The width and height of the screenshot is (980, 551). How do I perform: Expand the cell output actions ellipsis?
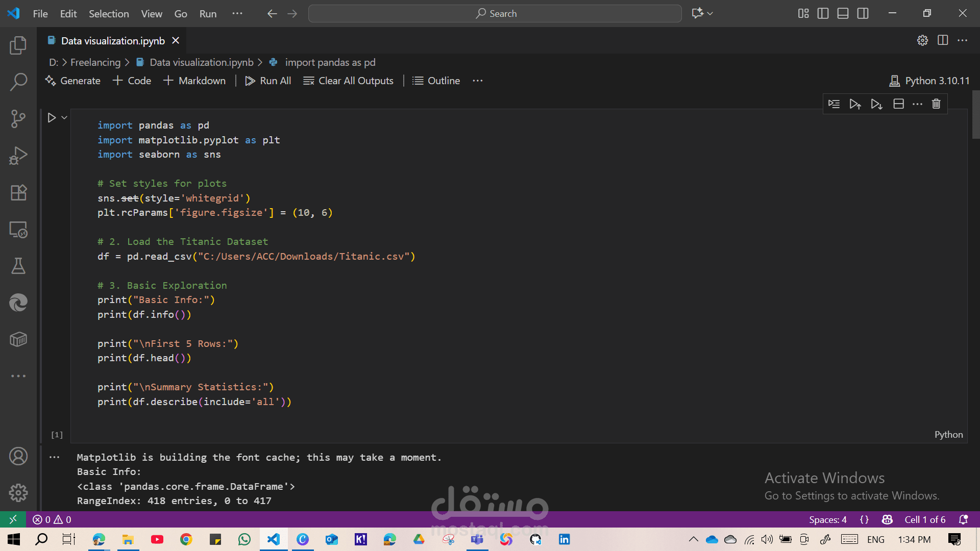[x=55, y=457]
